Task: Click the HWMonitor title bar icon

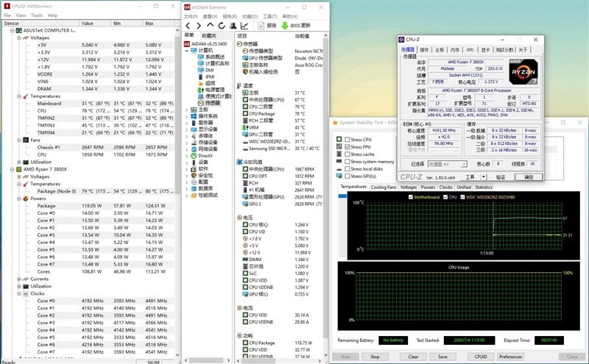Action: (7, 6)
